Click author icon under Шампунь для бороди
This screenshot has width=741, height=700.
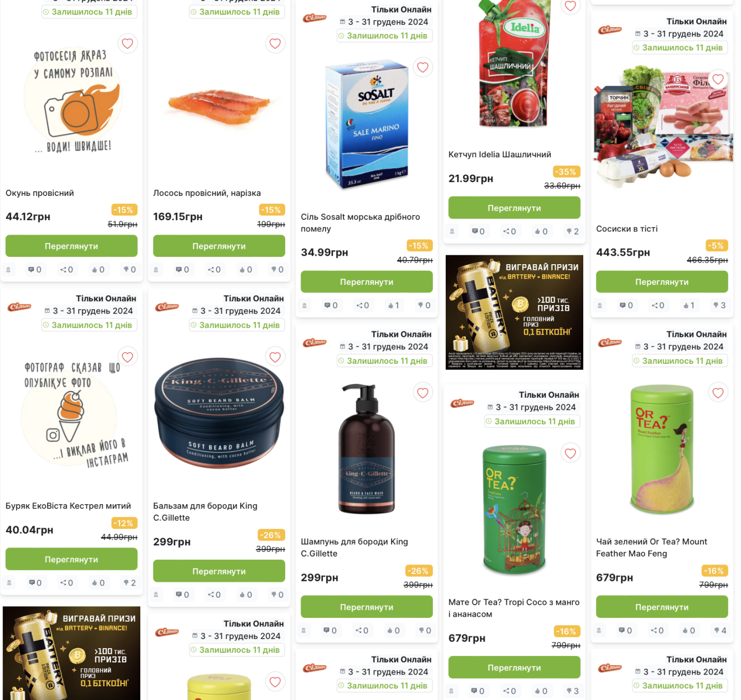[x=304, y=631]
